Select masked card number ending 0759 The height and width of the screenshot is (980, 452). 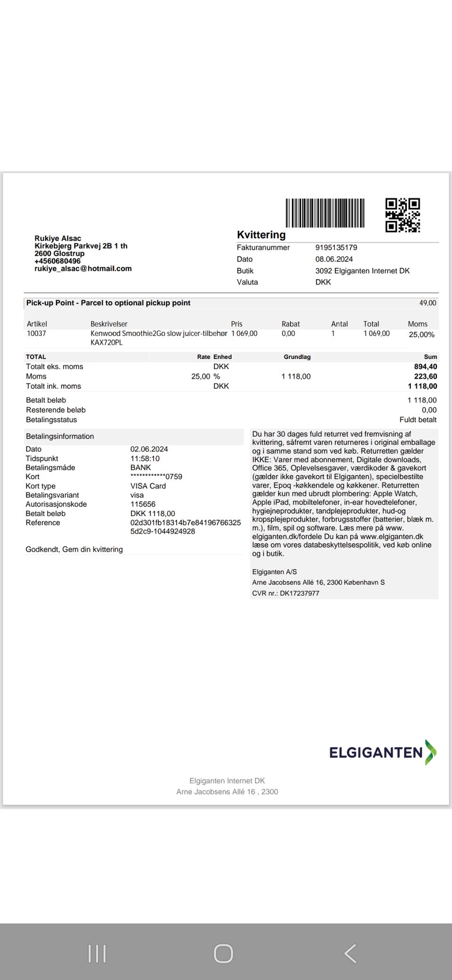[156, 477]
